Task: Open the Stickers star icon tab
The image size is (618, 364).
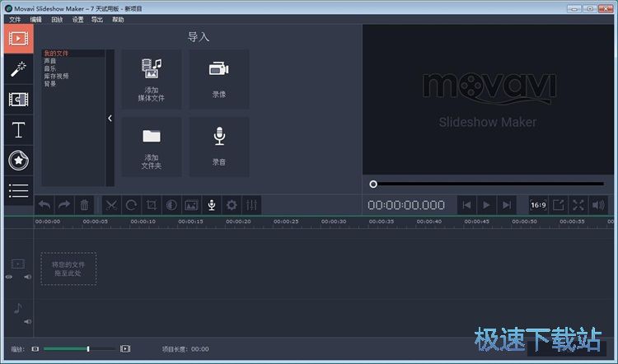Action: coord(18,161)
